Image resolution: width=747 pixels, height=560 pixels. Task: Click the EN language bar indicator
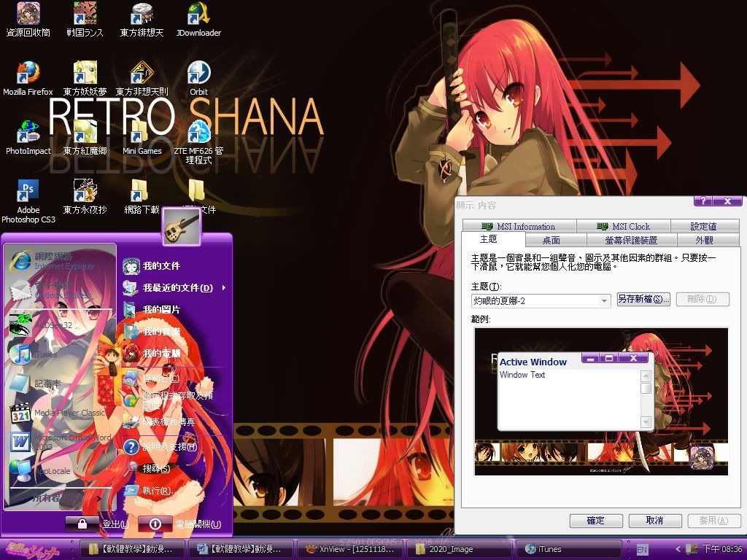[x=642, y=550]
